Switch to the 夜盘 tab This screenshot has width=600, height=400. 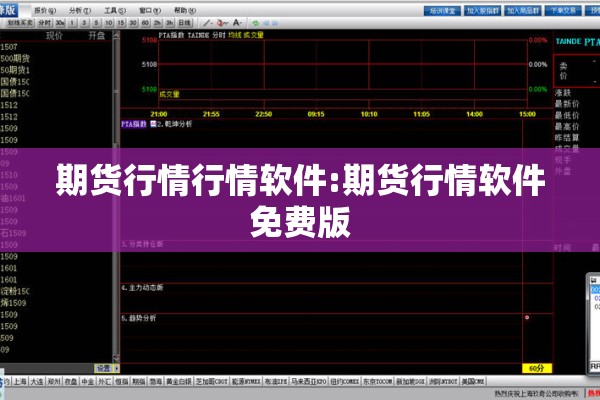[71, 382]
